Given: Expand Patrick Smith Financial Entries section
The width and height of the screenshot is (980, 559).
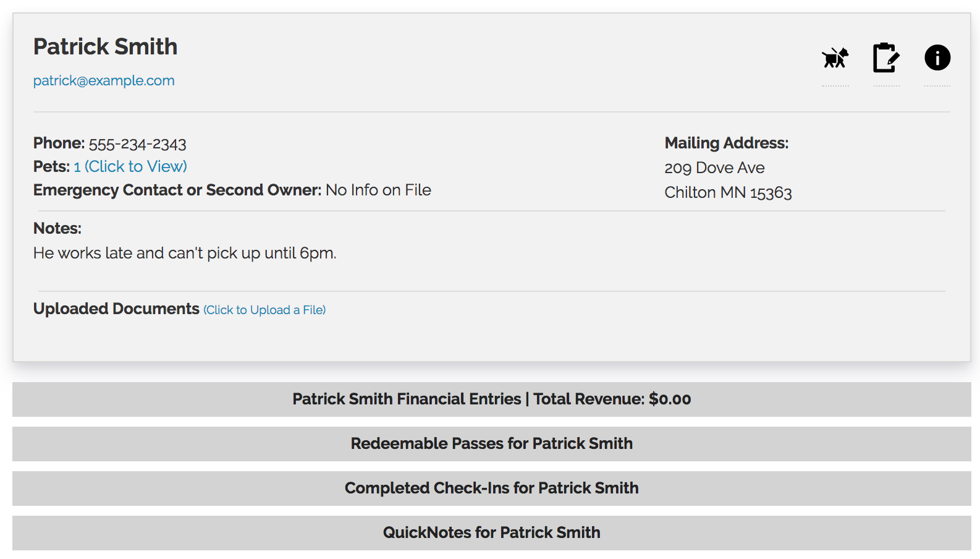Looking at the screenshot, I should pos(492,399).
